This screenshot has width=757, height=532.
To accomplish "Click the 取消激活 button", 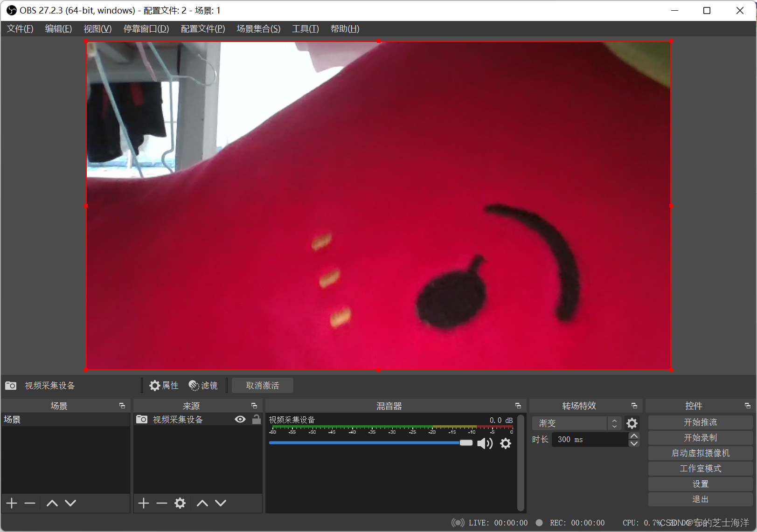I will [x=263, y=386].
